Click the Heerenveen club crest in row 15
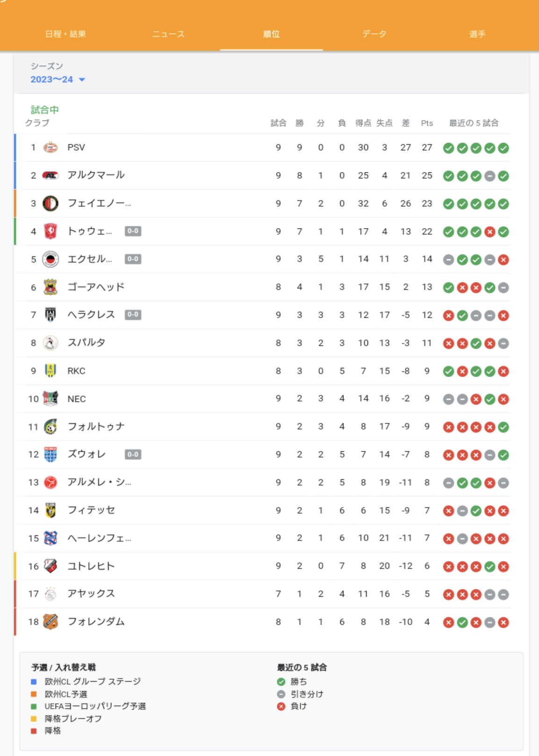This screenshot has width=539, height=756. [x=50, y=538]
